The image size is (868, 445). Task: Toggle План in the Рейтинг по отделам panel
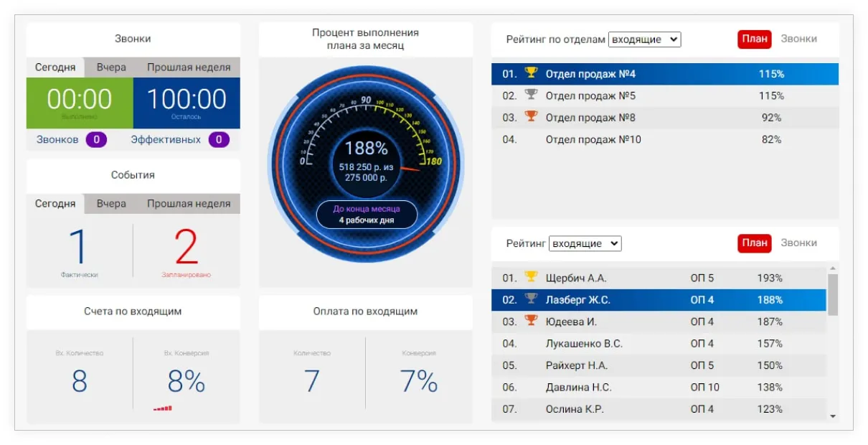[x=754, y=39]
